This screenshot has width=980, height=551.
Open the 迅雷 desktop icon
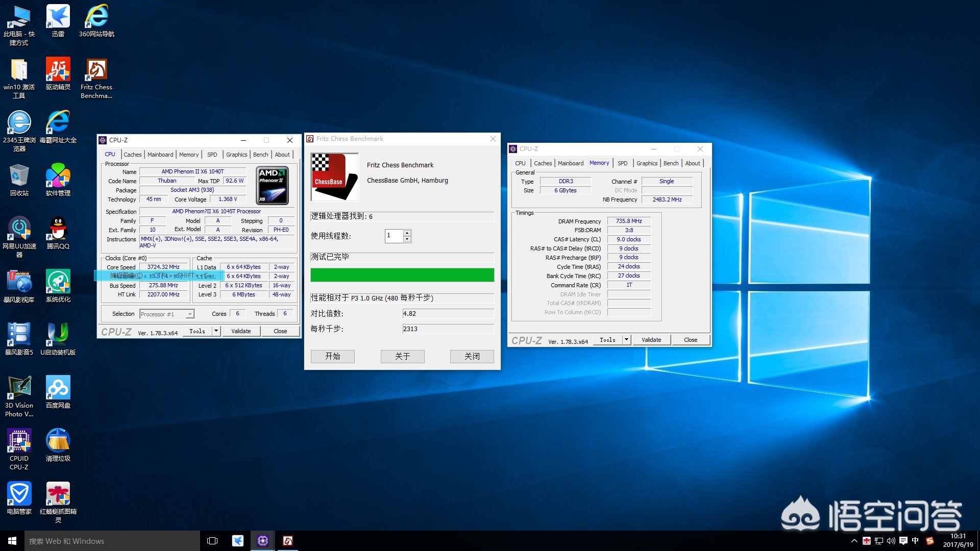point(58,20)
